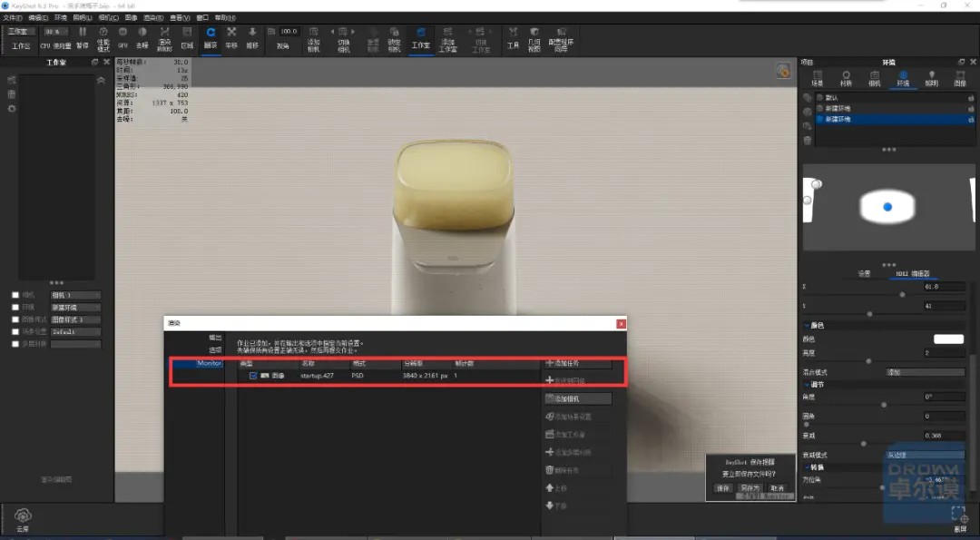
Task: Toggle the Scene Set checkbox next to Default
Action: click(x=15, y=332)
